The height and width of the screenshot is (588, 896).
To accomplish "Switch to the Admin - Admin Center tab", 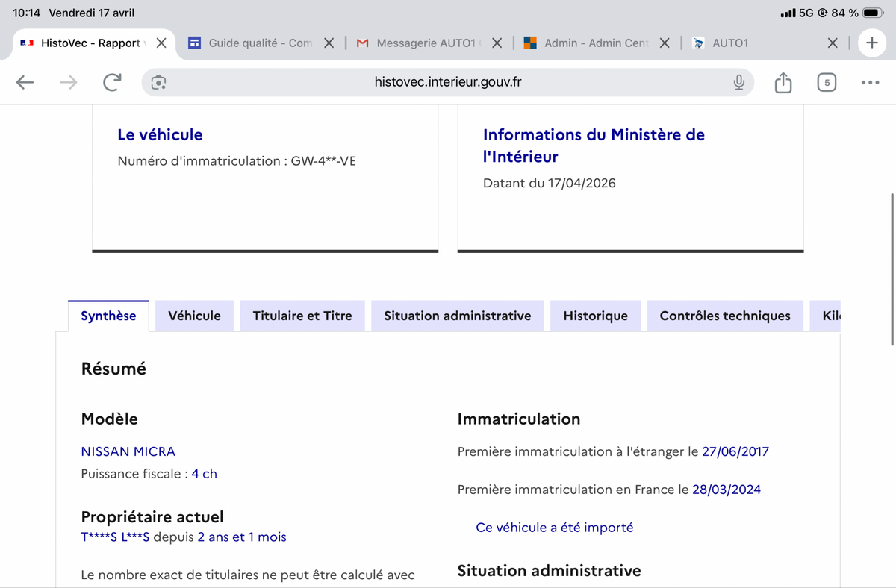I will (x=588, y=43).
